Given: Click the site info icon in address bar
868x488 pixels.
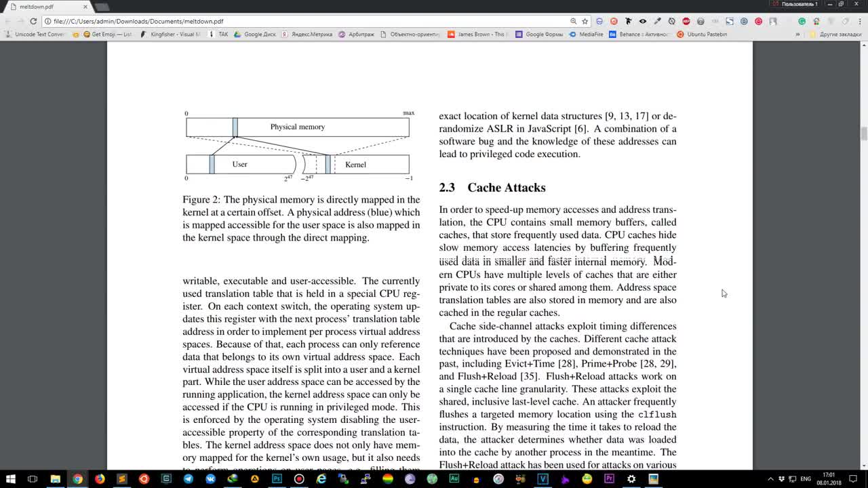Looking at the screenshot, I should click(47, 21).
